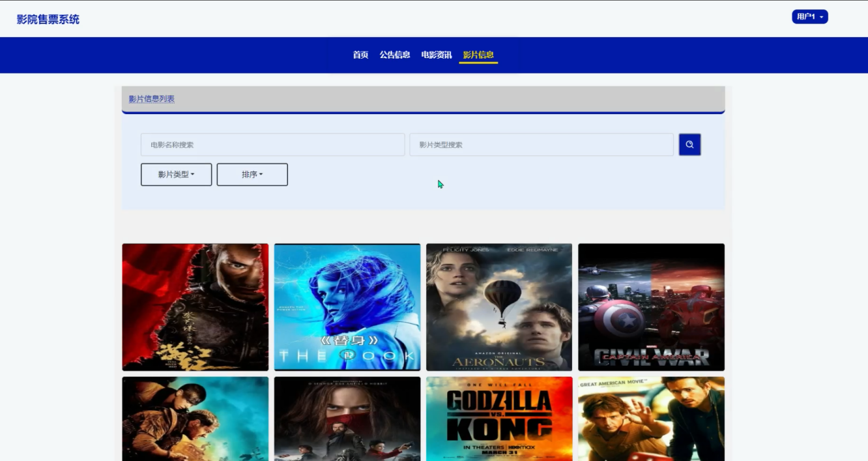Open the masked woman movie poster
Screen dimensions: 868x461
(347, 419)
